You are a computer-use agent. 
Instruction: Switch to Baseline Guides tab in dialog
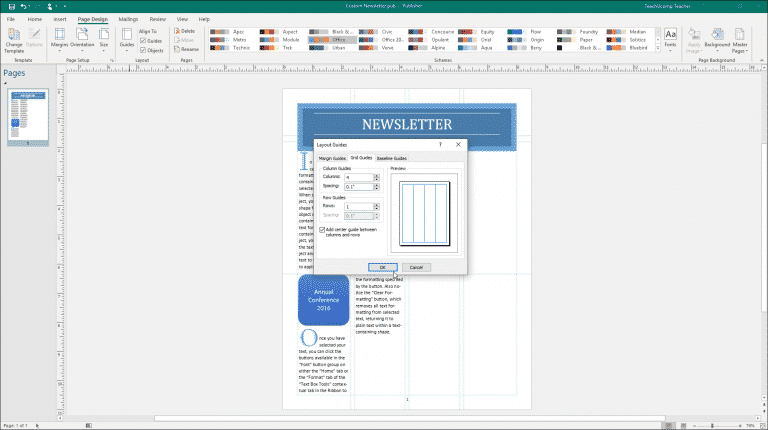coord(392,158)
